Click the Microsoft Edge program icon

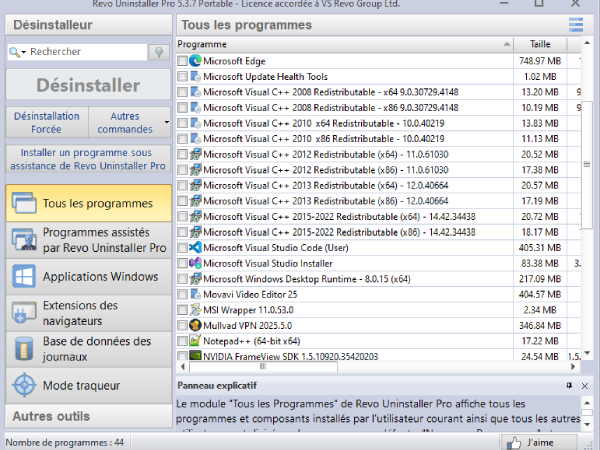(x=195, y=61)
